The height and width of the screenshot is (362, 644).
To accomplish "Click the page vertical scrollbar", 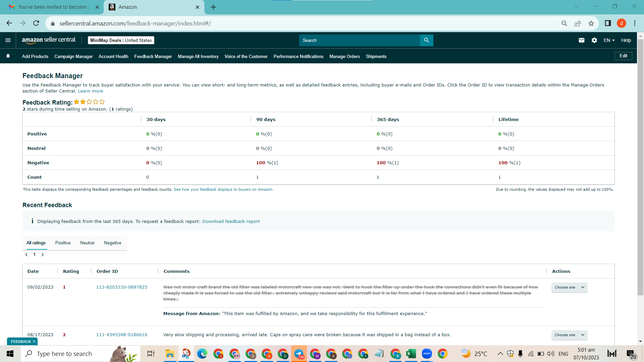I will click(640, 168).
